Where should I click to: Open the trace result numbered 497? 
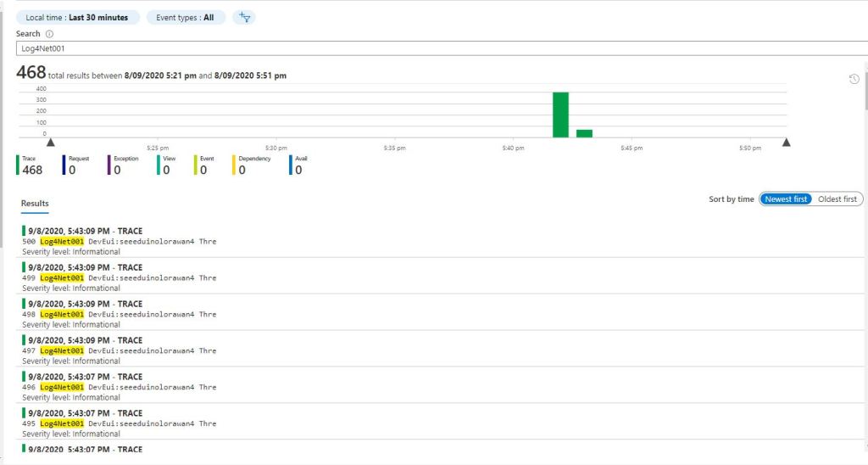[119, 350]
